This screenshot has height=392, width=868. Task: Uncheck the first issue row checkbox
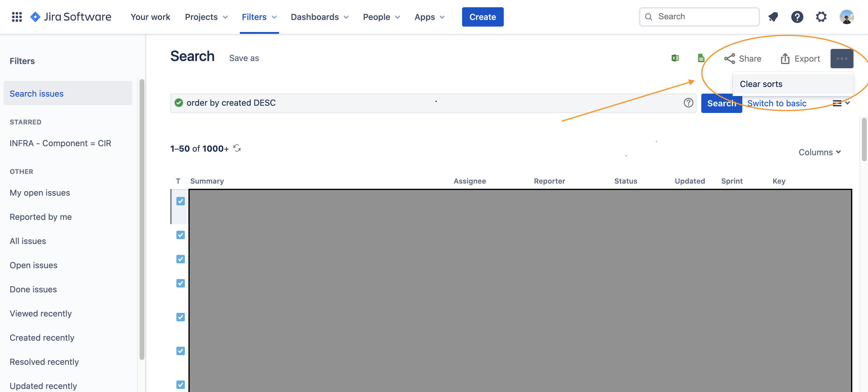tap(181, 201)
